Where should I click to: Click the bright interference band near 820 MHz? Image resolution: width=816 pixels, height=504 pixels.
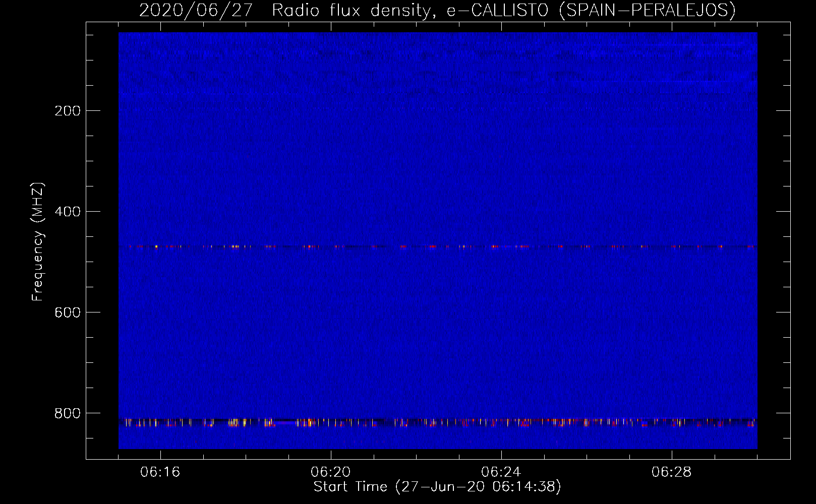pyautogui.click(x=438, y=422)
